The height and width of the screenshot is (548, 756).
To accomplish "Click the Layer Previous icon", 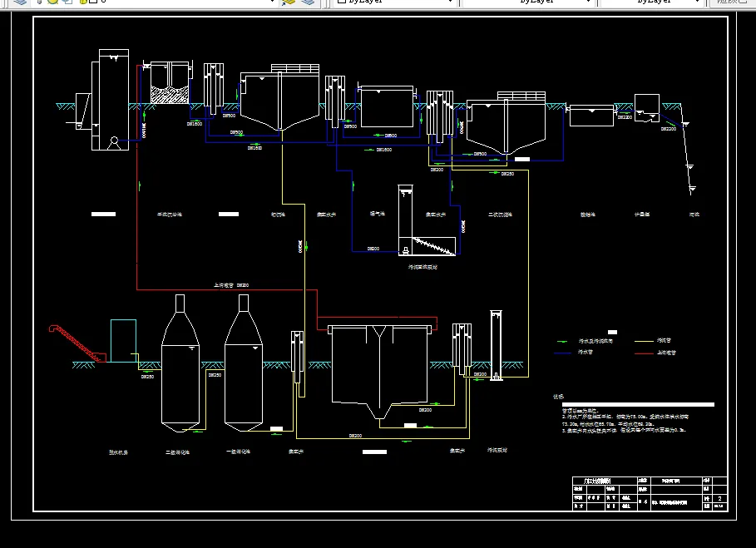I will point(309,2).
